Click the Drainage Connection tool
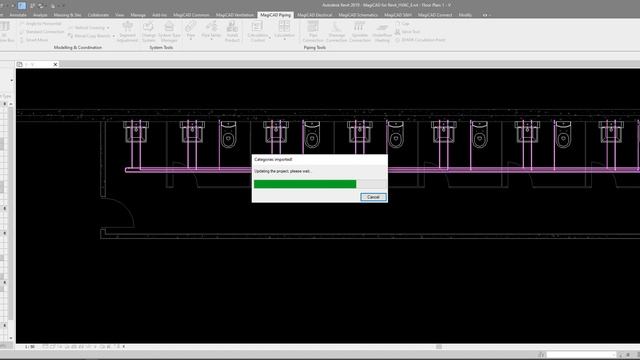640x360 pixels. [x=336, y=32]
